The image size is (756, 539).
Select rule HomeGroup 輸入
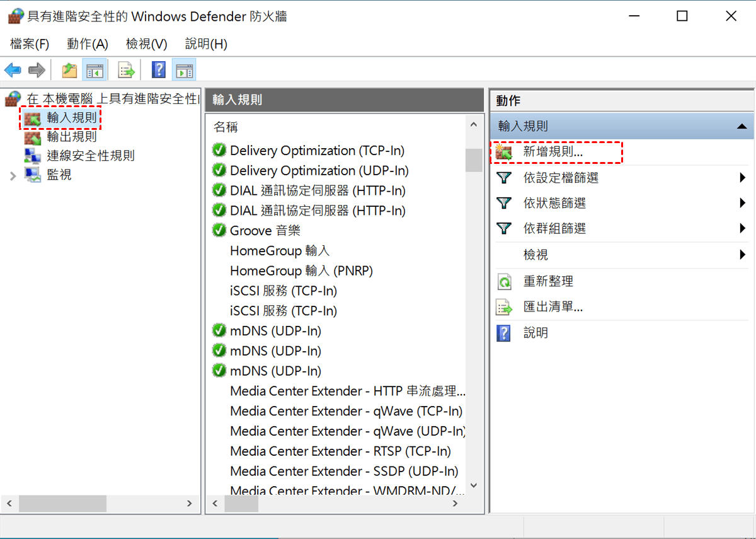click(x=280, y=251)
